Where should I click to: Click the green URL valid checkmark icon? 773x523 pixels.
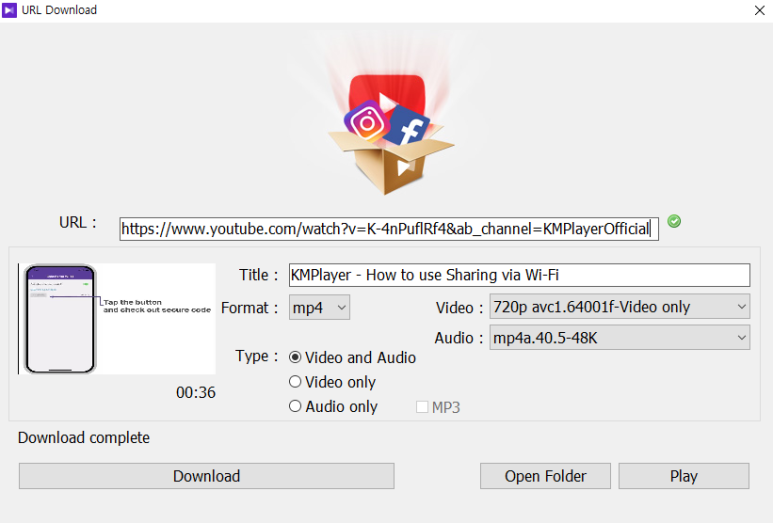674,221
